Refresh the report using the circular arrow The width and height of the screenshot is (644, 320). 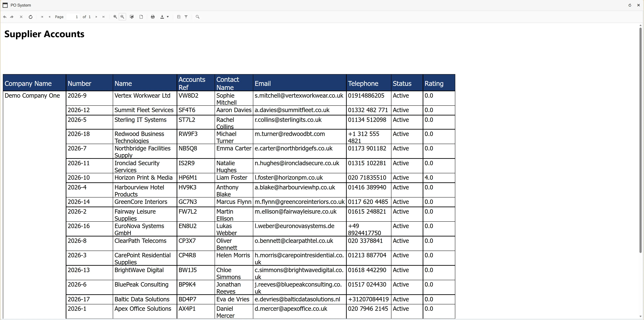pyautogui.click(x=30, y=17)
